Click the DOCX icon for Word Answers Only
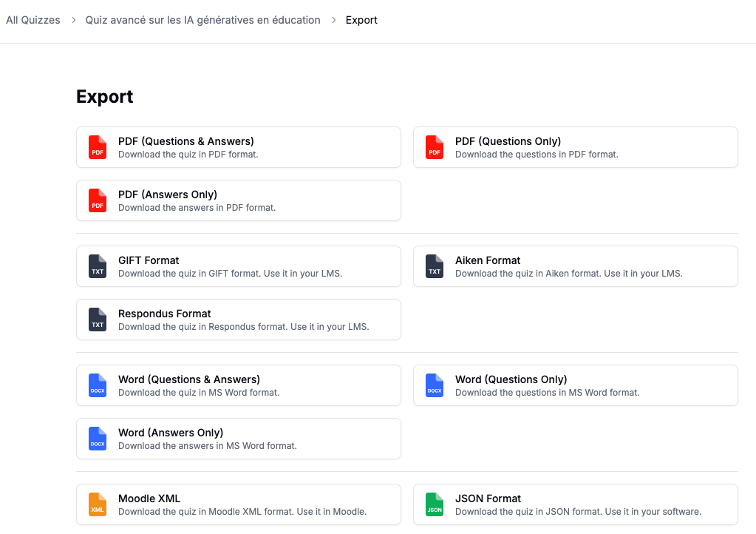The height and width of the screenshot is (534, 756). point(98,439)
